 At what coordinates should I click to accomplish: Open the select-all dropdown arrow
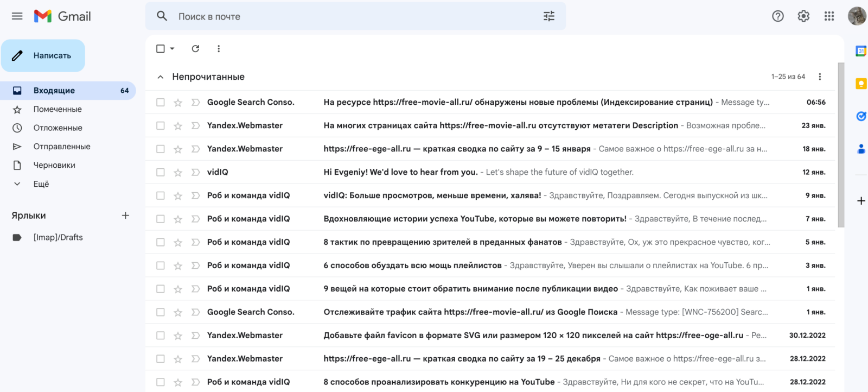point(173,49)
